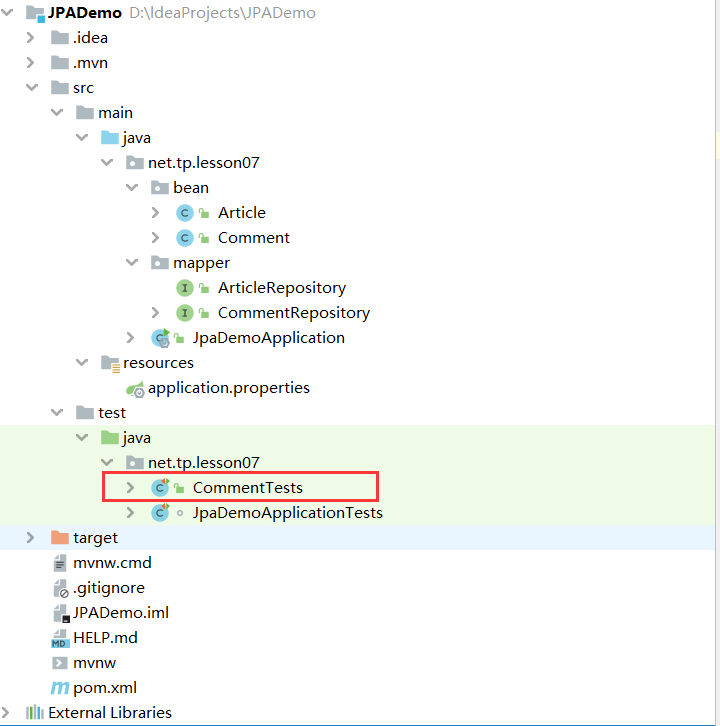Click the JpaDemoApplicationTests test class icon
The image size is (720, 726).
(x=160, y=513)
